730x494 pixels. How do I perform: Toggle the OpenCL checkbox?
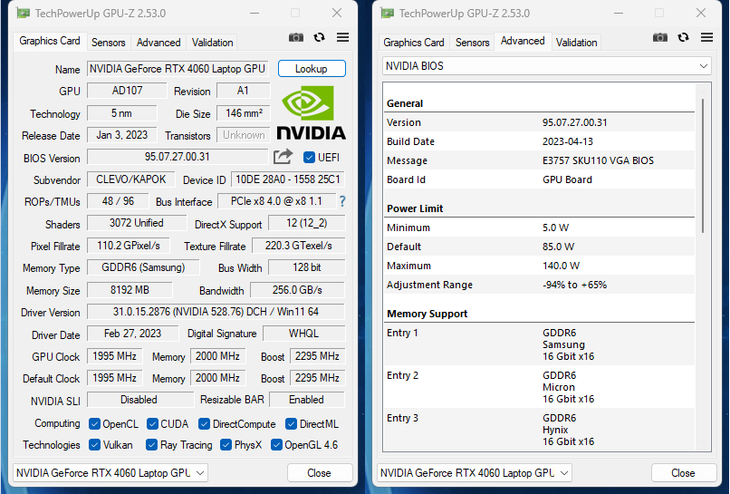click(x=95, y=424)
